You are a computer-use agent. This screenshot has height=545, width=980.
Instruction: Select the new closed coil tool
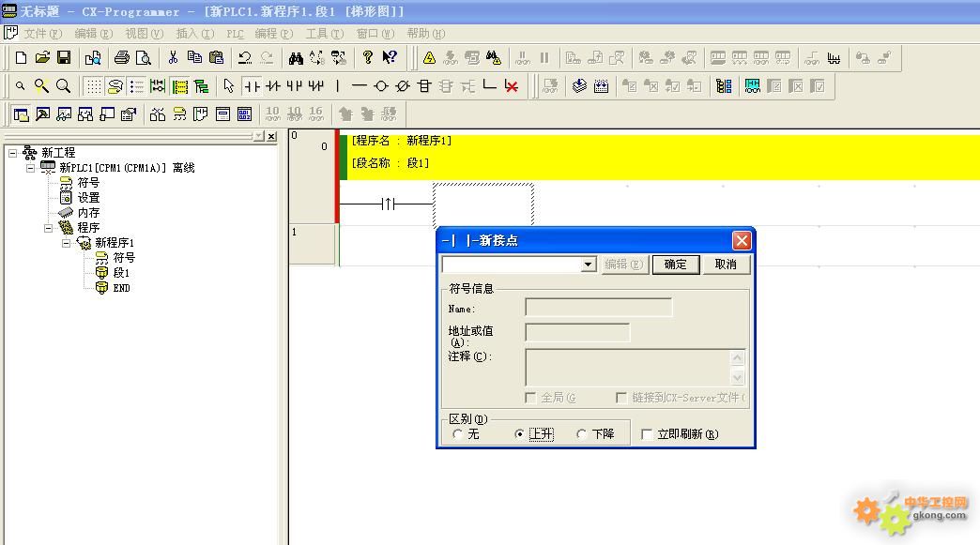[403, 86]
